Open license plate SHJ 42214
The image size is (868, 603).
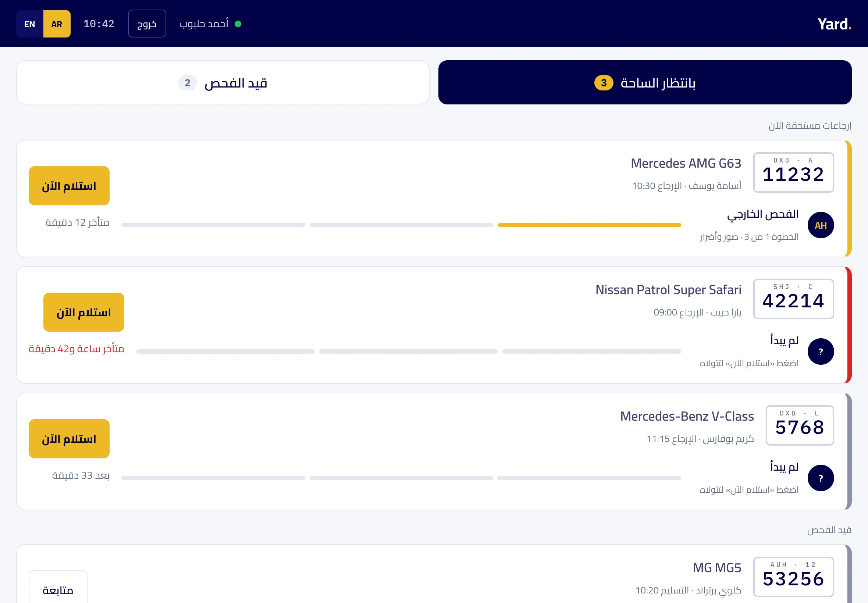pos(794,299)
